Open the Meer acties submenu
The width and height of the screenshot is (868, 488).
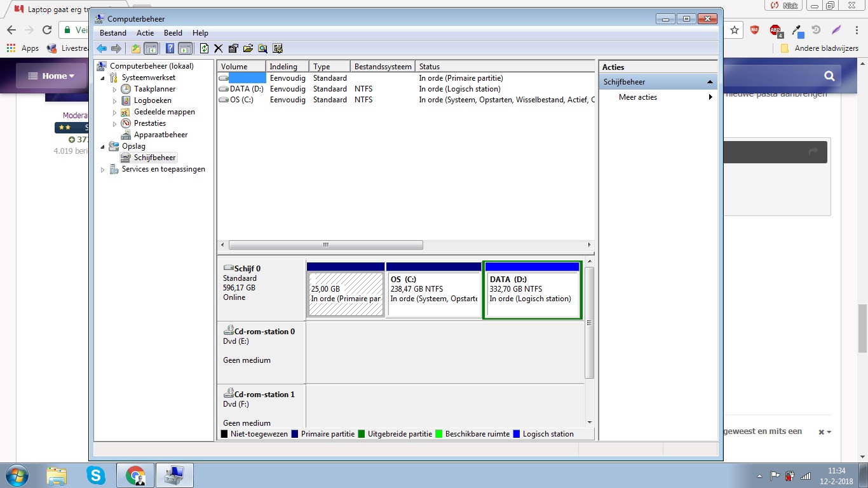[710, 97]
